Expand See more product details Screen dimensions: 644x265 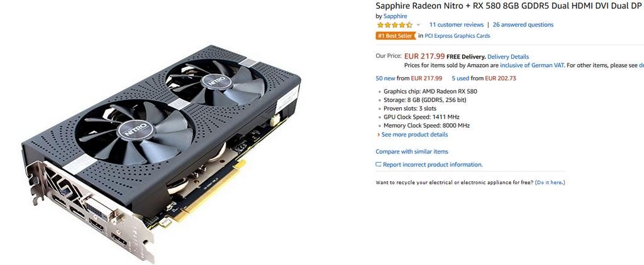[414, 134]
